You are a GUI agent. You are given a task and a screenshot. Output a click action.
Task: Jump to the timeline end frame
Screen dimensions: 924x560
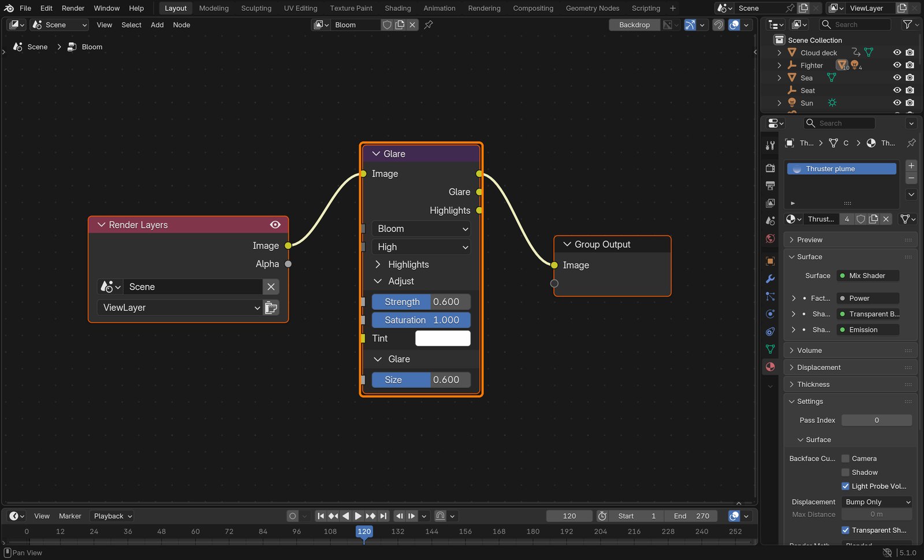point(383,516)
